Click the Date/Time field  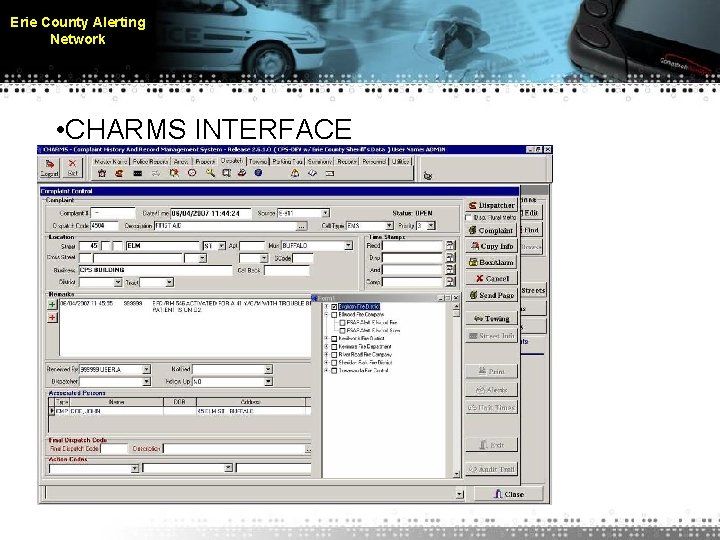pyautogui.click(x=211, y=213)
